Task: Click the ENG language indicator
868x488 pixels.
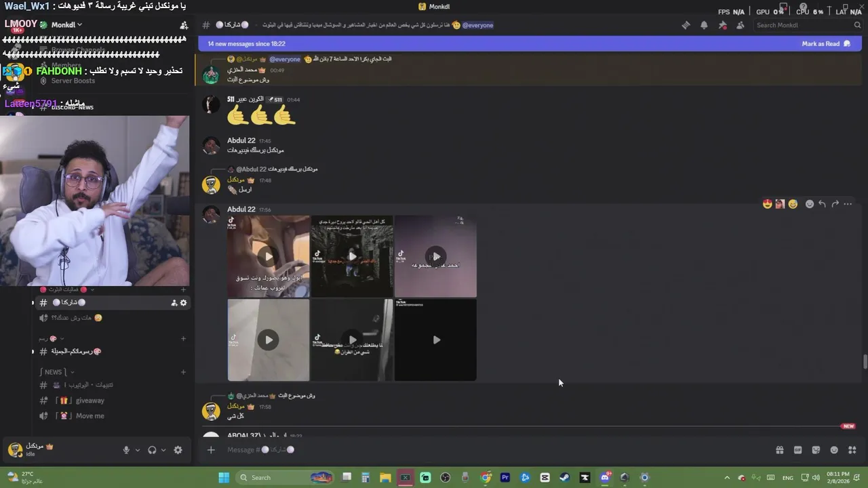Action: 788,478
